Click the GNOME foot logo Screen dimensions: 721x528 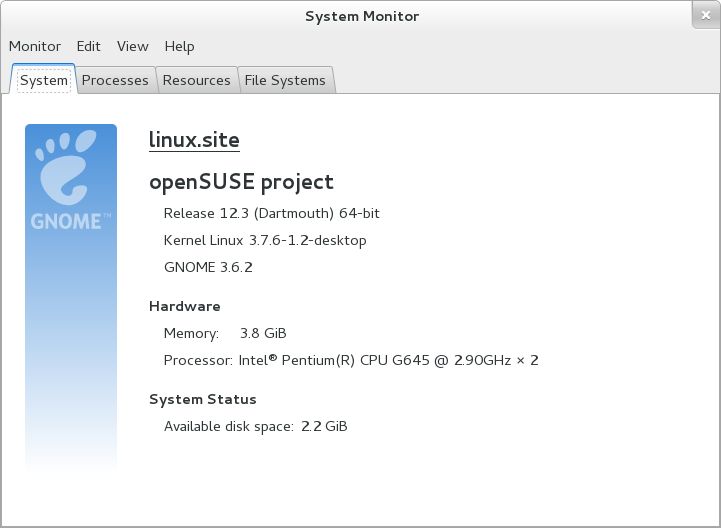point(70,177)
